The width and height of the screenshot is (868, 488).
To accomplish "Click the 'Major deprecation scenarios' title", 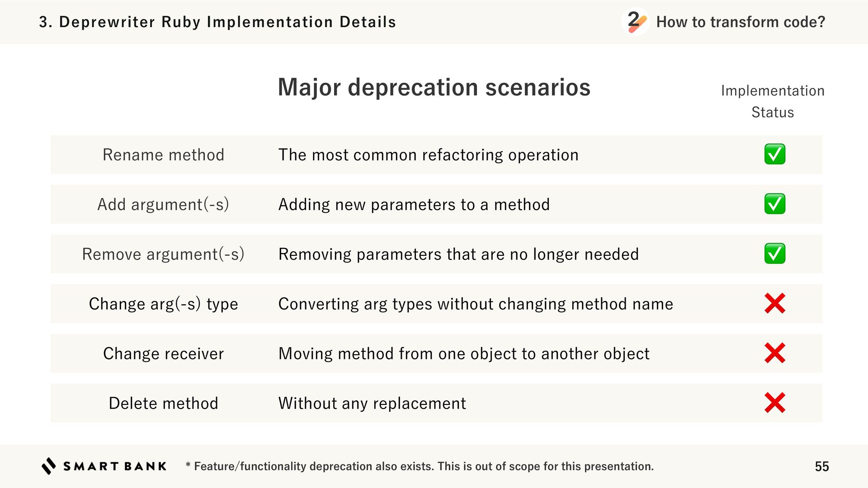I will click(x=434, y=87).
